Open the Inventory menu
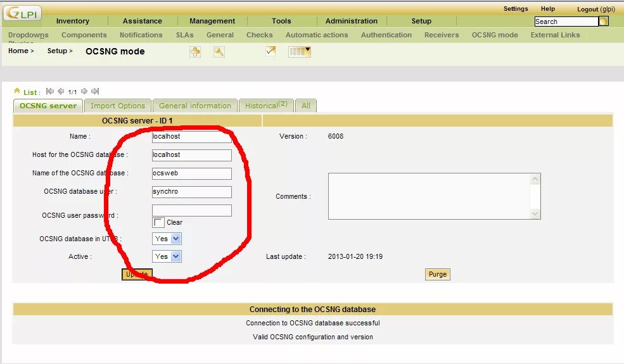This screenshot has width=624, height=364. [73, 21]
